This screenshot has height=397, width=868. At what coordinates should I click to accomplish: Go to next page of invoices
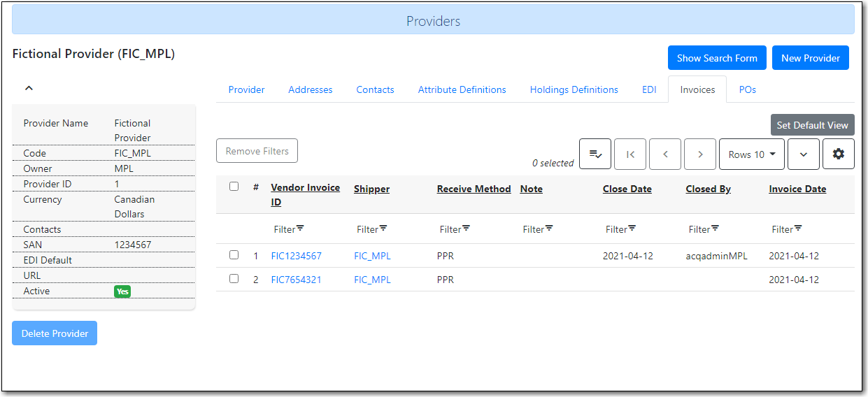[x=700, y=154]
